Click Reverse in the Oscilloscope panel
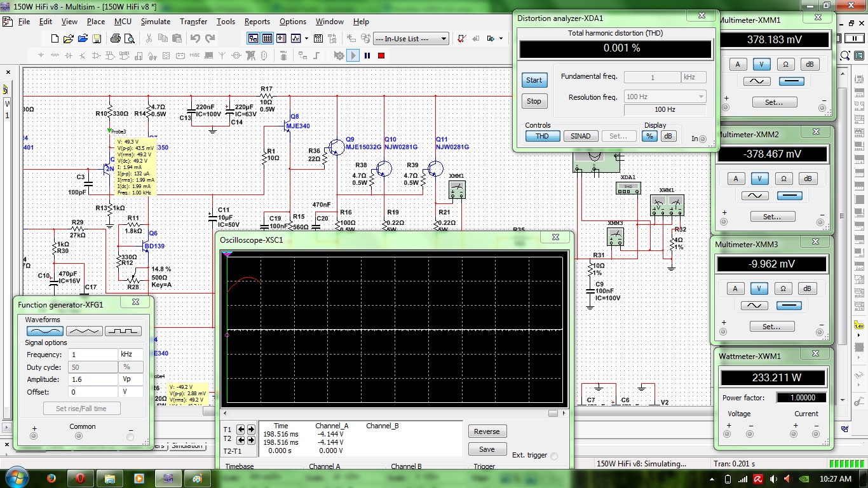 coord(487,431)
